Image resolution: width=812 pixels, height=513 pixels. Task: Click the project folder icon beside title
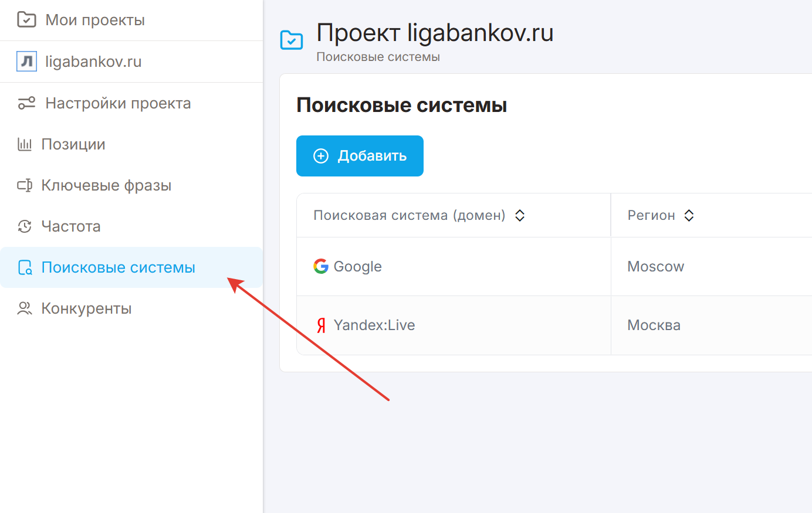pos(292,40)
